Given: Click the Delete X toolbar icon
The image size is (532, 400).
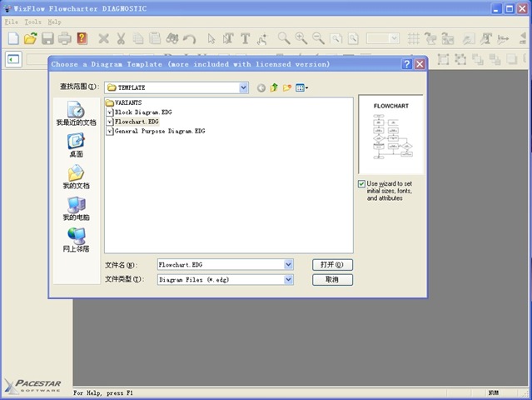Looking at the screenshot, I should (103, 38).
